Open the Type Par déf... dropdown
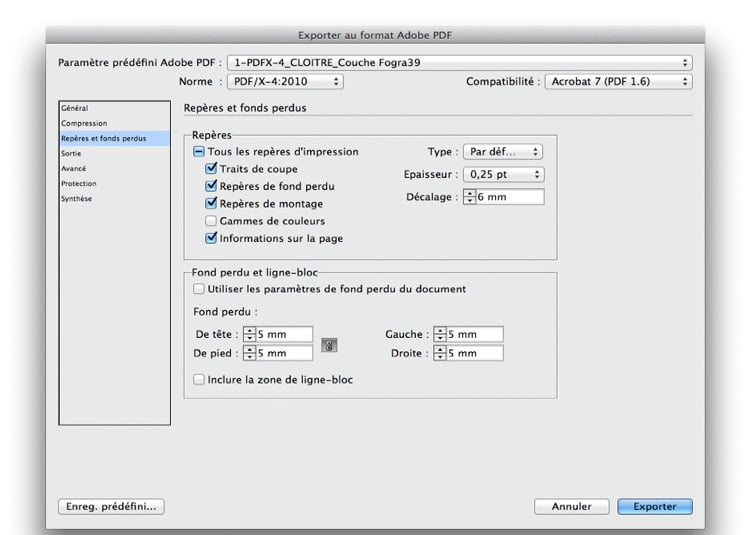 pos(503,152)
